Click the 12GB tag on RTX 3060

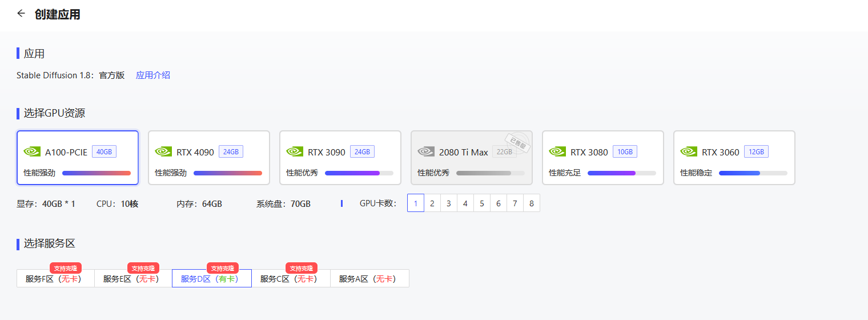coord(756,151)
